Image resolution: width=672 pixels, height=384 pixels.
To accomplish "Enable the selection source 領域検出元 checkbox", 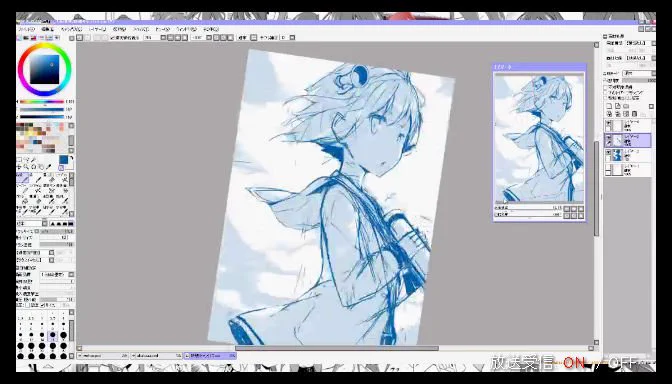I will (606, 98).
